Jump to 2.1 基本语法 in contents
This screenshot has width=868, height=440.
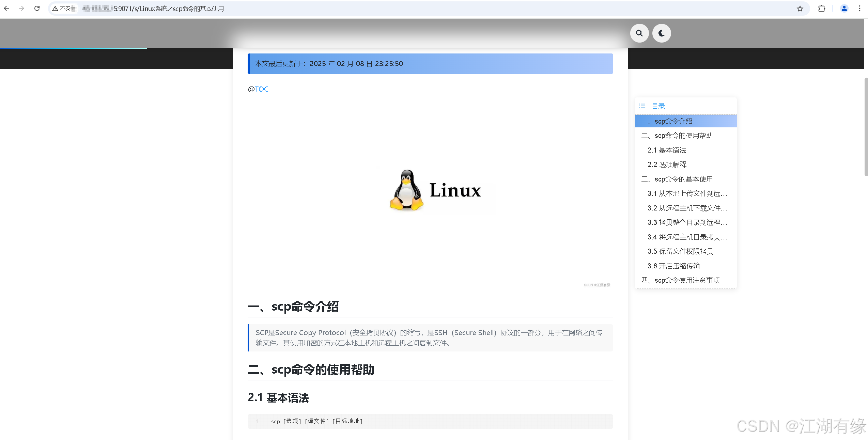tap(667, 150)
